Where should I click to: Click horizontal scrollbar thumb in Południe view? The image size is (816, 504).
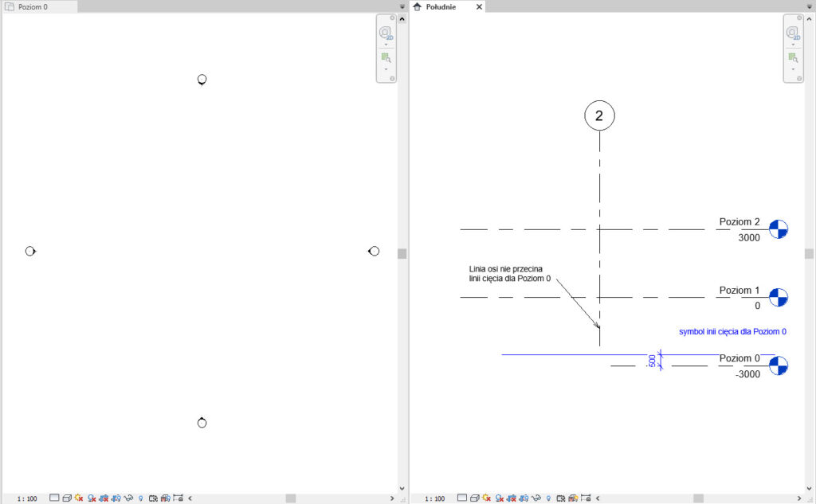click(x=698, y=498)
